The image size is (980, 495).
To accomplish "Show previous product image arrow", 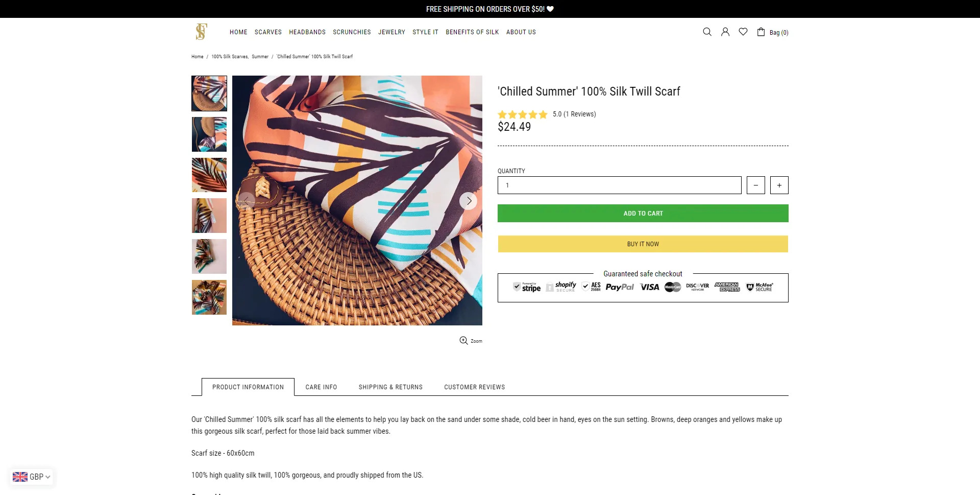I will (246, 201).
